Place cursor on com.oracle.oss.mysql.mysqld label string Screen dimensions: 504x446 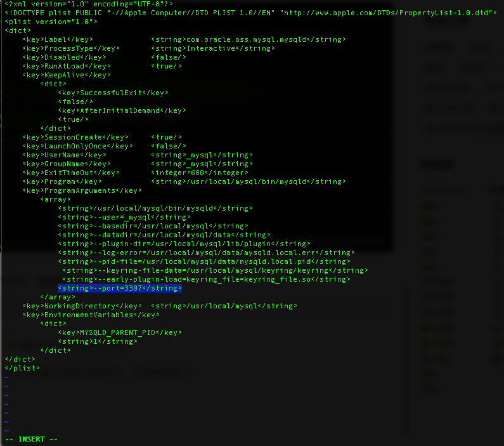[248, 39]
